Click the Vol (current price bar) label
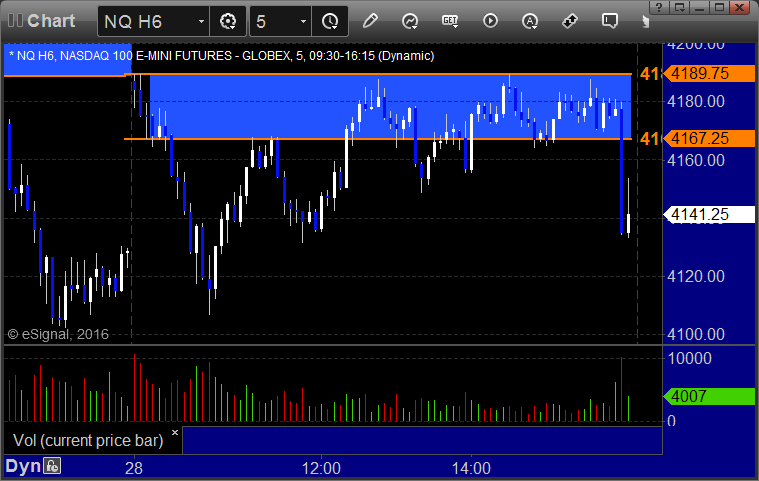The image size is (759, 481). tap(88, 440)
